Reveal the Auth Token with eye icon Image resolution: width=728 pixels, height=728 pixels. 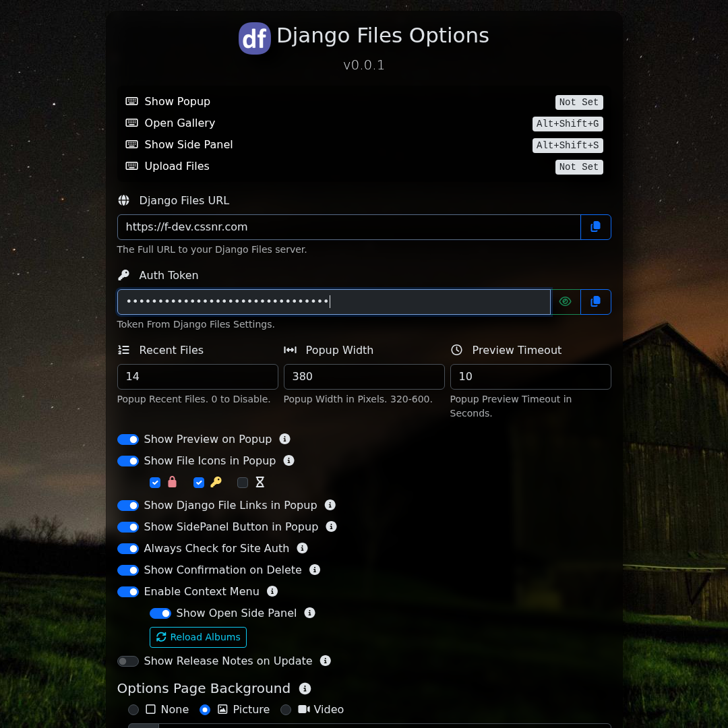[x=566, y=302]
